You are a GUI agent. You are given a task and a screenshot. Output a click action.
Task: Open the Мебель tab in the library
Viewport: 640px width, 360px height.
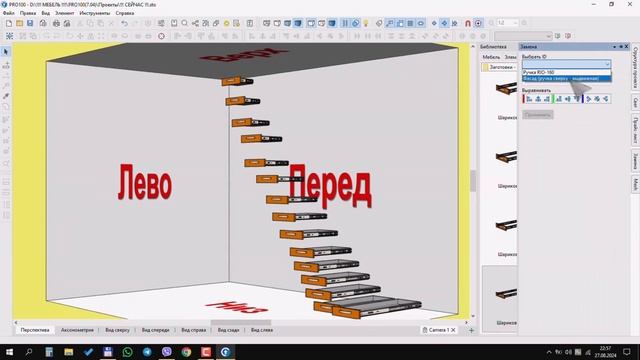(491, 57)
